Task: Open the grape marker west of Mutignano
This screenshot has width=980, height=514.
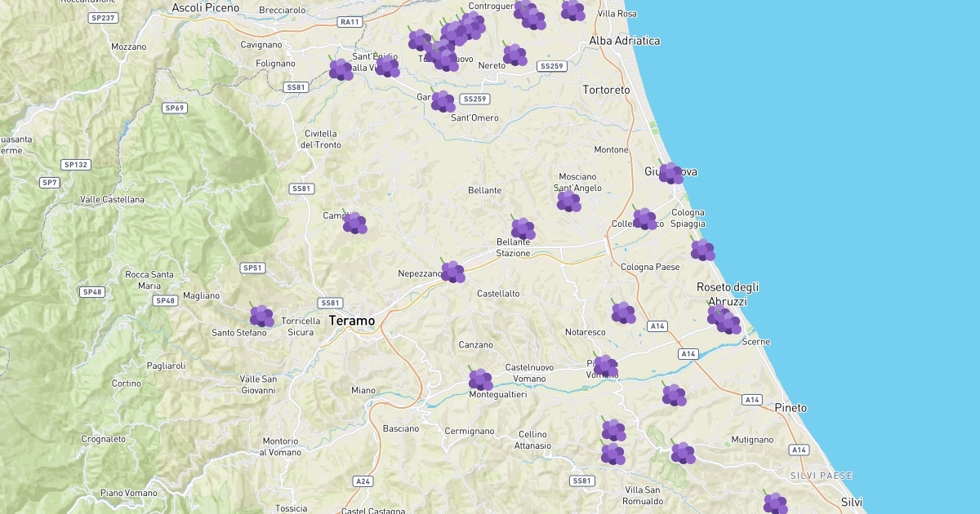Action: coord(683,453)
